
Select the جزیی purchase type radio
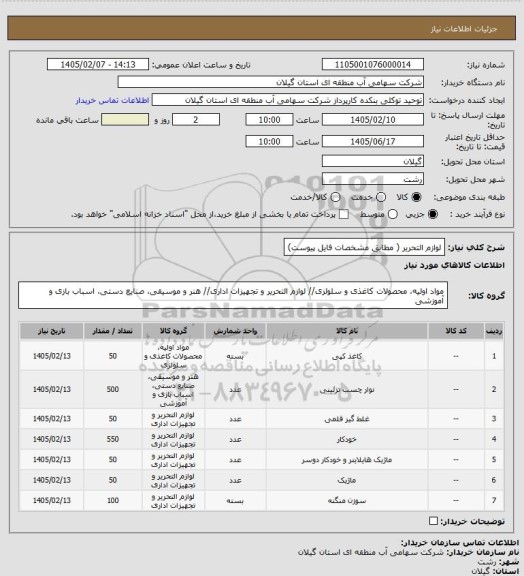[434, 214]
